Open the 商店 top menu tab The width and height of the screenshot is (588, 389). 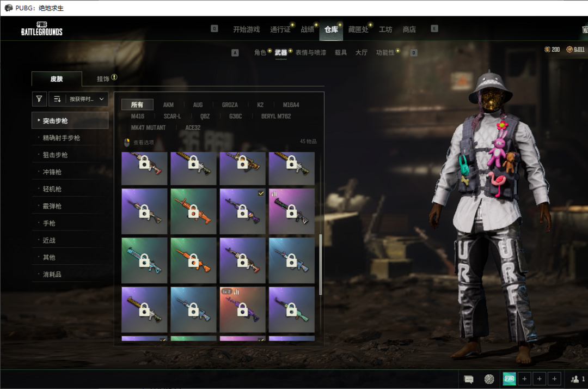point(409,29)
